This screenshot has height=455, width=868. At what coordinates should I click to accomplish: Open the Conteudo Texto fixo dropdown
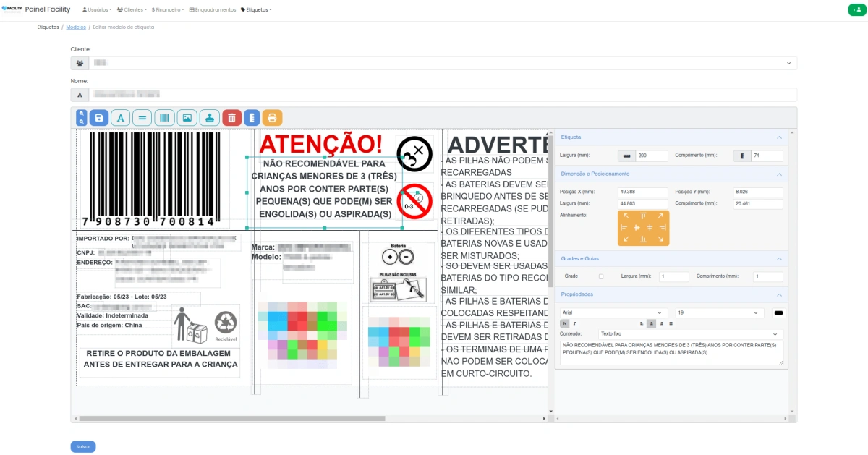coord(687,334)
